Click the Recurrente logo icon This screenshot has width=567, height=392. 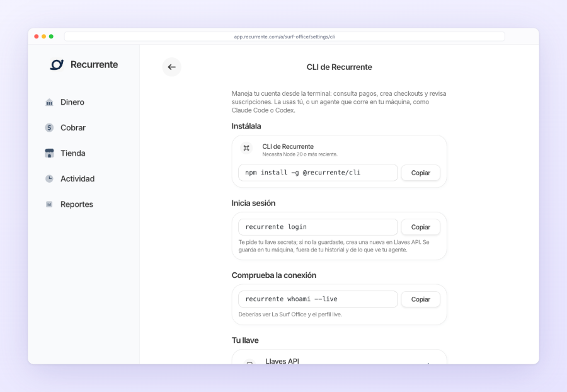[x=57, y=65]
